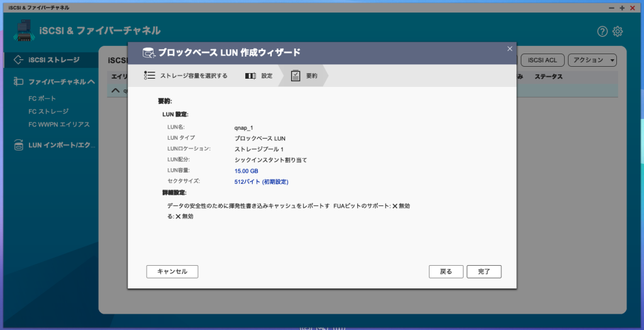Collapse the target row chevron
The image size is (644, 330).
pos(115,90)
